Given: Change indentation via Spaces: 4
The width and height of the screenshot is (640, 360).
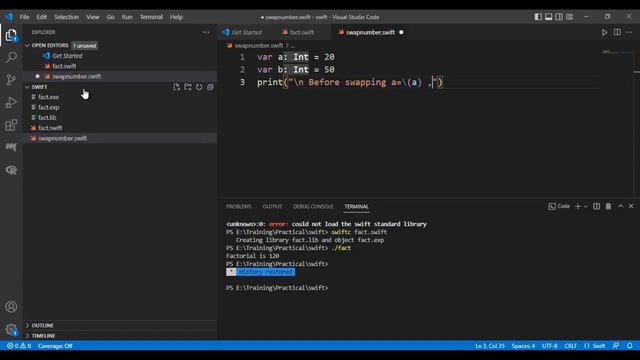Looking at the screenshot, I should point(523,346).
